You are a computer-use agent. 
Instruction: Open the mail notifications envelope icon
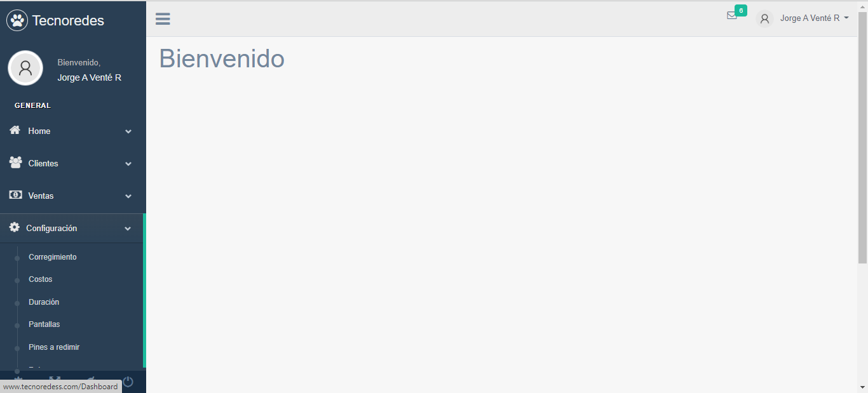[732, 16]
